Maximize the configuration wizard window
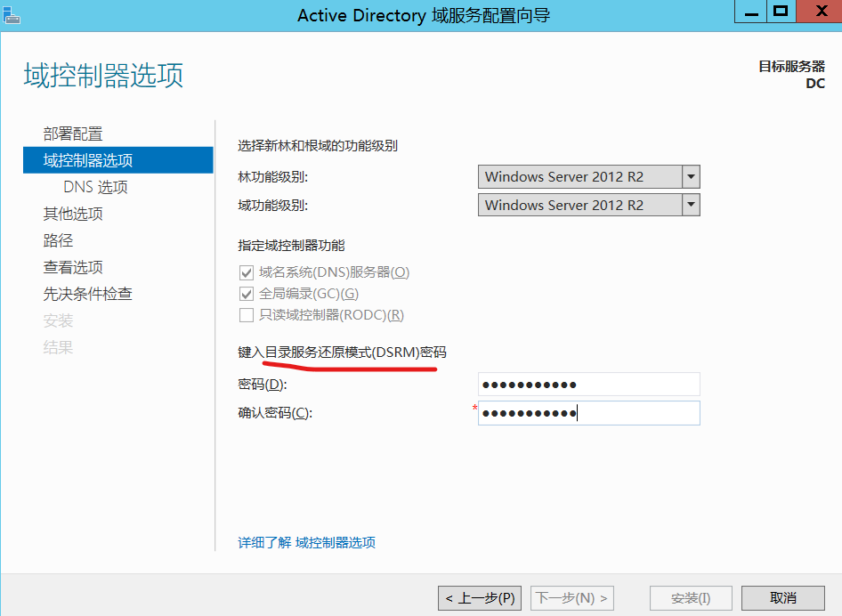The width and height of the screenshot is (842, 616). [781, 12]
